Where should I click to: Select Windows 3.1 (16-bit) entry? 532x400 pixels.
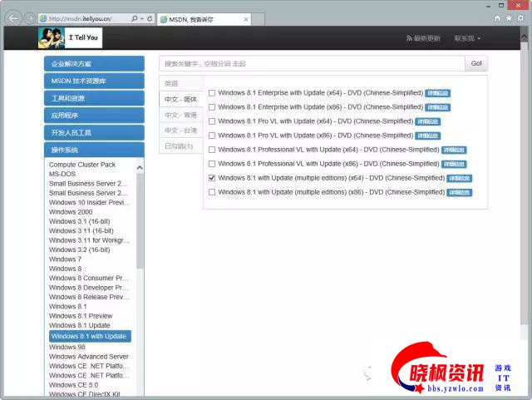(80, 221)
